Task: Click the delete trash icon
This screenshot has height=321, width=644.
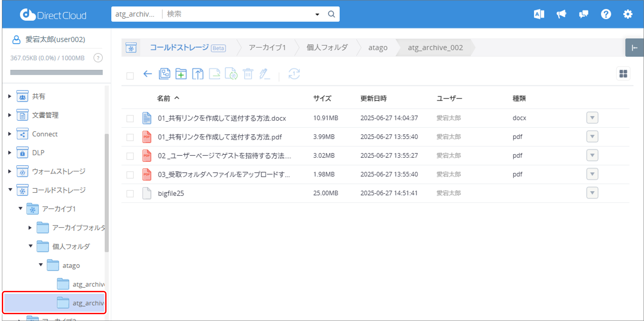Action: pyautogui.click(x=248, y=74)
